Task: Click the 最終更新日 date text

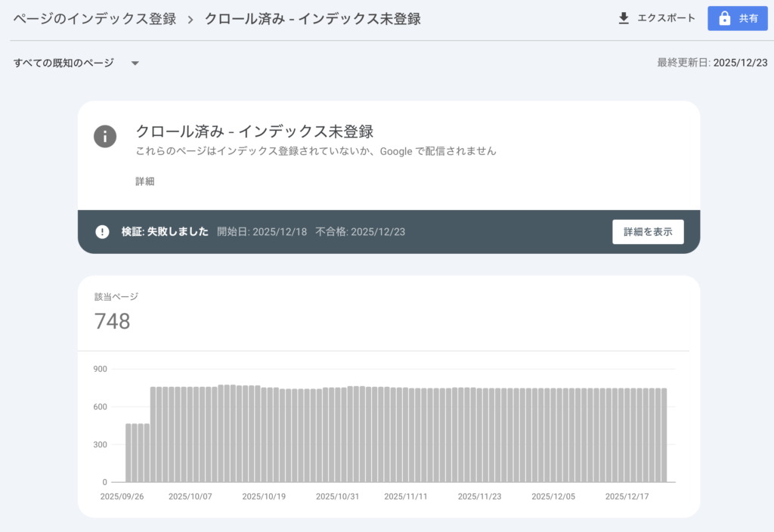Action: tap(712, 63)
